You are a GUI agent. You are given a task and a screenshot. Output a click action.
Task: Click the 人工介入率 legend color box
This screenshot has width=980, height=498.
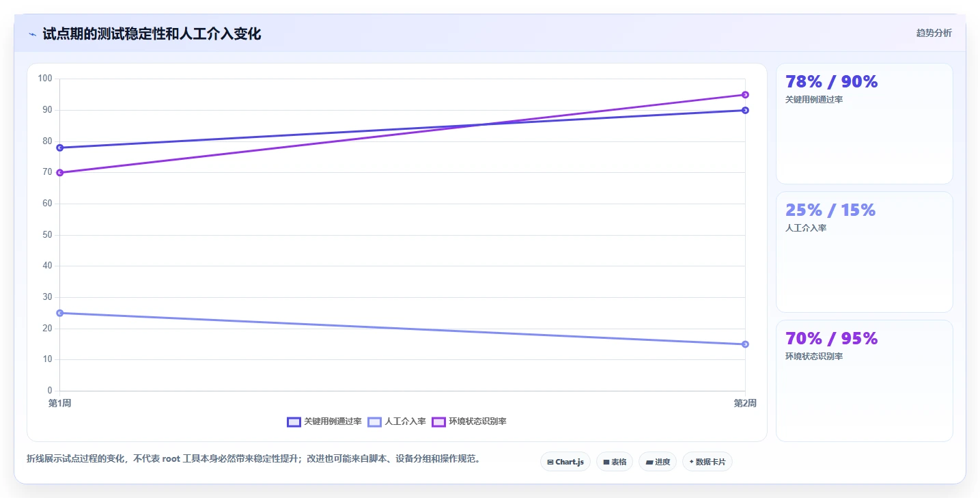[x=374, y=421]
